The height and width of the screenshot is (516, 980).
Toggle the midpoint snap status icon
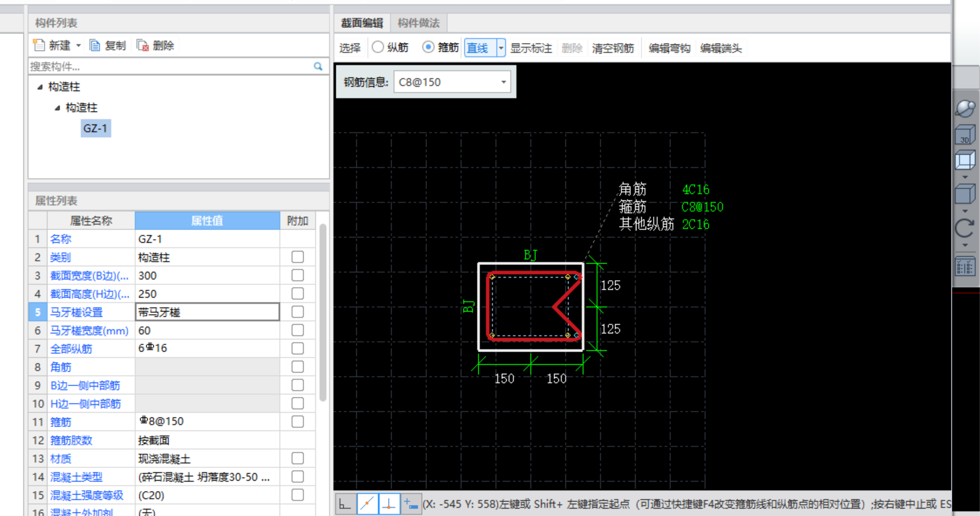[367, 504]
